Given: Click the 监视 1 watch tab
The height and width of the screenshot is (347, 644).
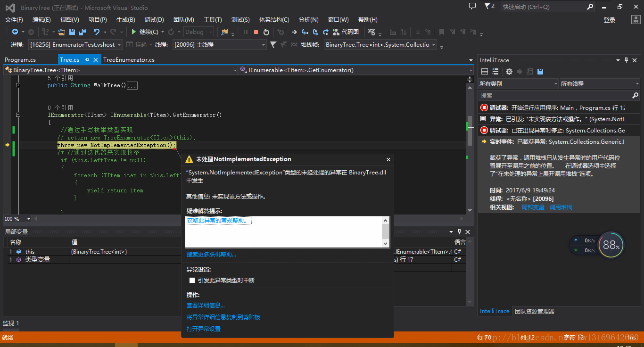Looking at the screenshot, I should coord(11,323).
